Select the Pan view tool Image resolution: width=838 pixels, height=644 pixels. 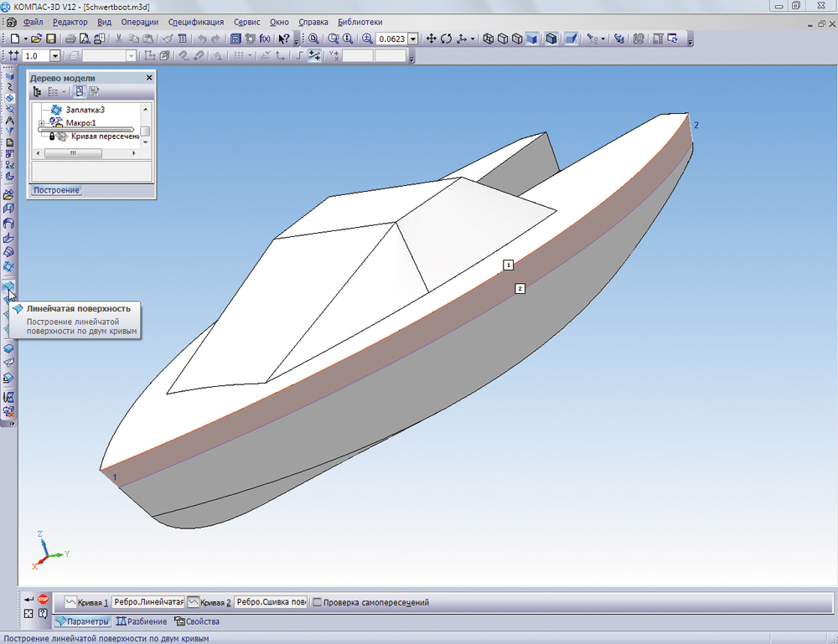[432, 39]
